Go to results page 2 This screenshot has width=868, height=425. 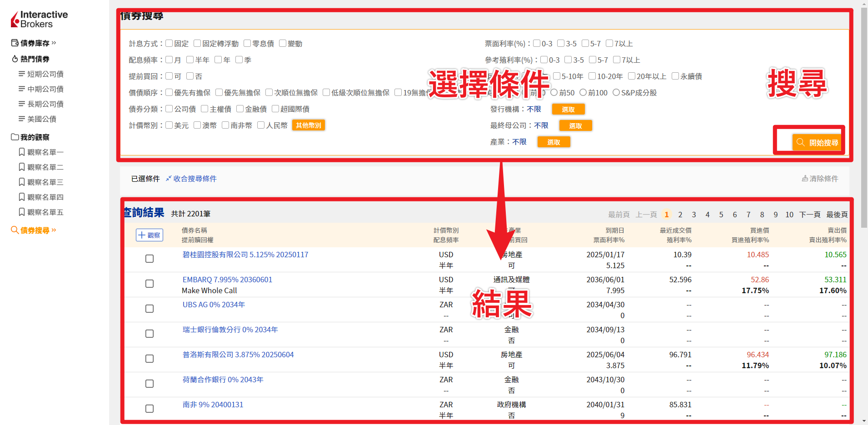680,215
